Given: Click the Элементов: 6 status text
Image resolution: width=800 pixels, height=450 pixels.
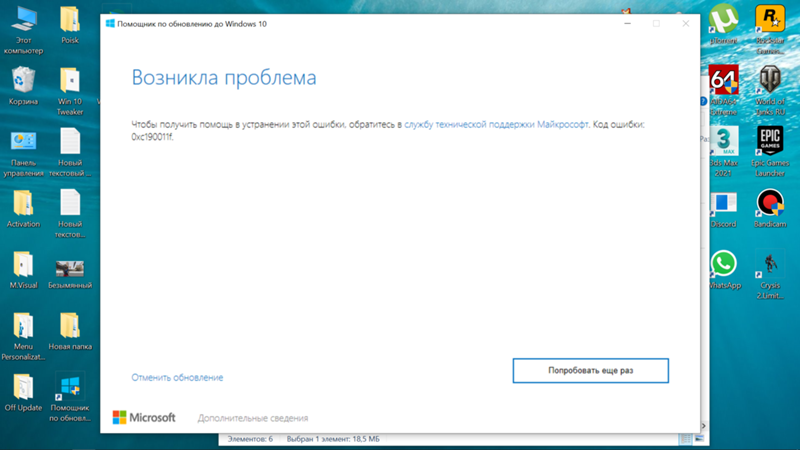Looking at the screenshot, I should pyautogui.click(x=250, y=439).
